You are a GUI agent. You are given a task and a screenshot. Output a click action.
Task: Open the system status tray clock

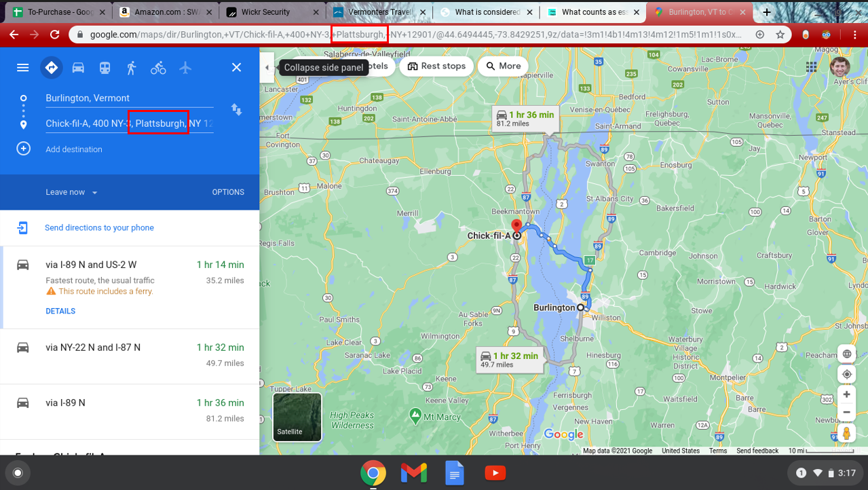tap(825, 473)
